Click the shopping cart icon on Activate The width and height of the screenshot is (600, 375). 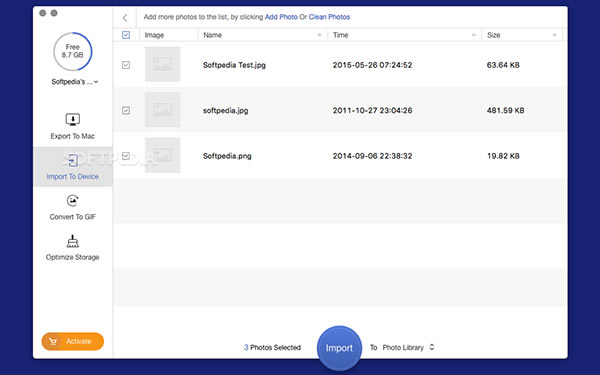click(x=53, y=341)
